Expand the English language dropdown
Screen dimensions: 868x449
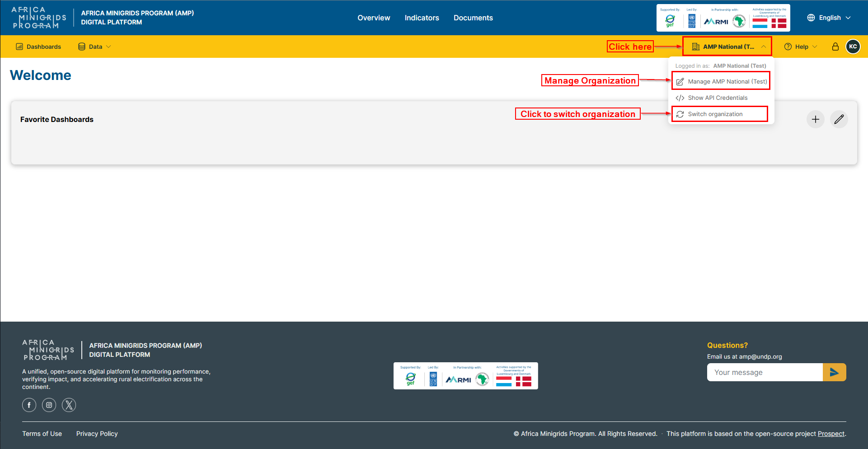pyautogui.click(x=829, y=18)
